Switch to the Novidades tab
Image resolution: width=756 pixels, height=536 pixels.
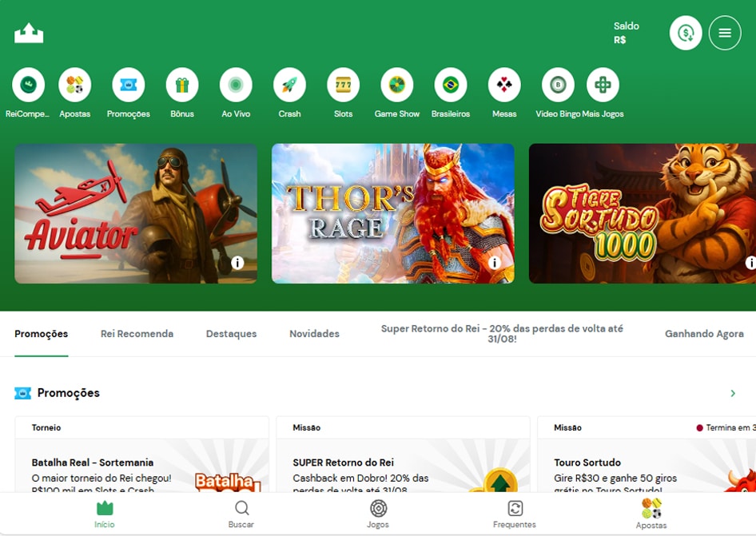pos(314,334)
